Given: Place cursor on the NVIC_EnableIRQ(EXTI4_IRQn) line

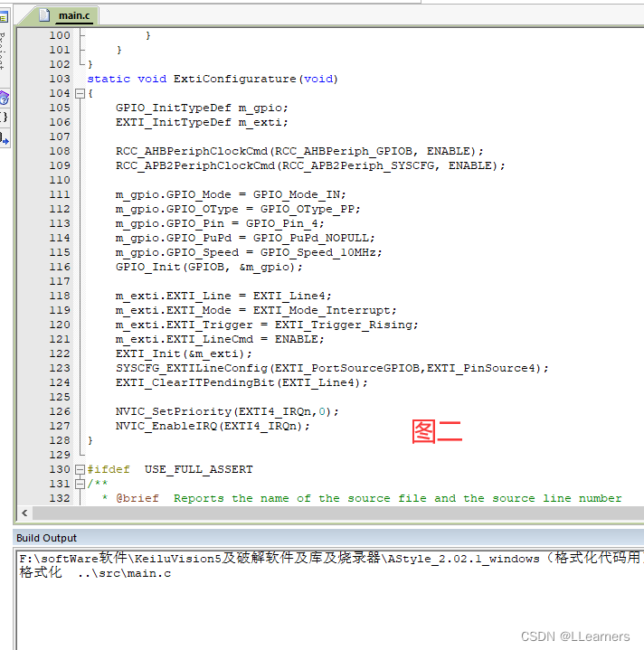Looking at the screenshot, I should [213, 426].
